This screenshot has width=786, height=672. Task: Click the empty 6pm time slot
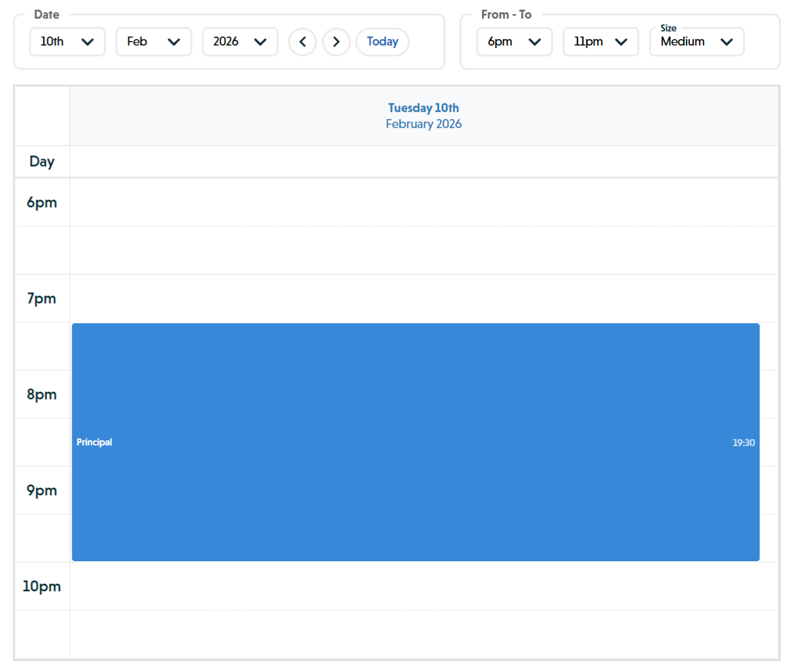pos(424,202)
